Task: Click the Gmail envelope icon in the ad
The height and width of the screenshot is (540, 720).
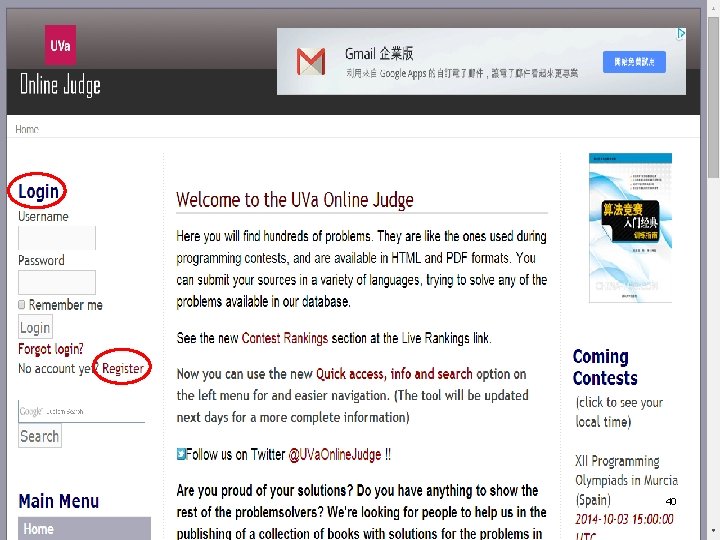Action: point(311,62)
